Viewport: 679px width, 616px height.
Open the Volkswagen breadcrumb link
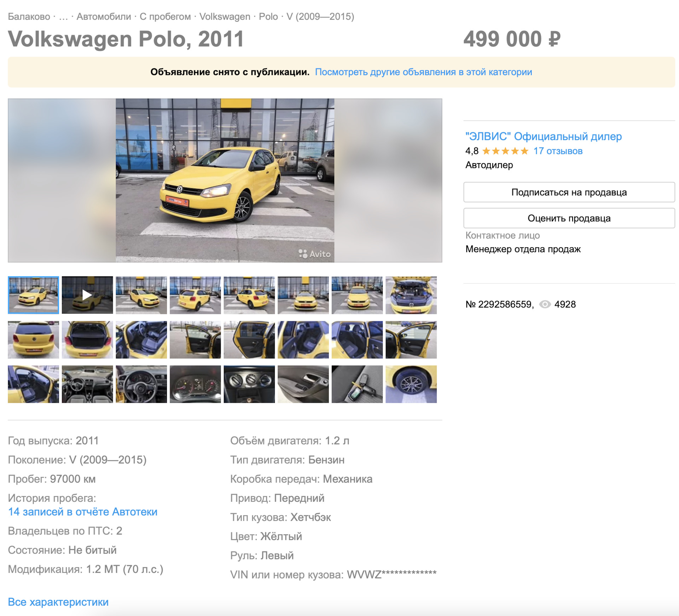225,17
